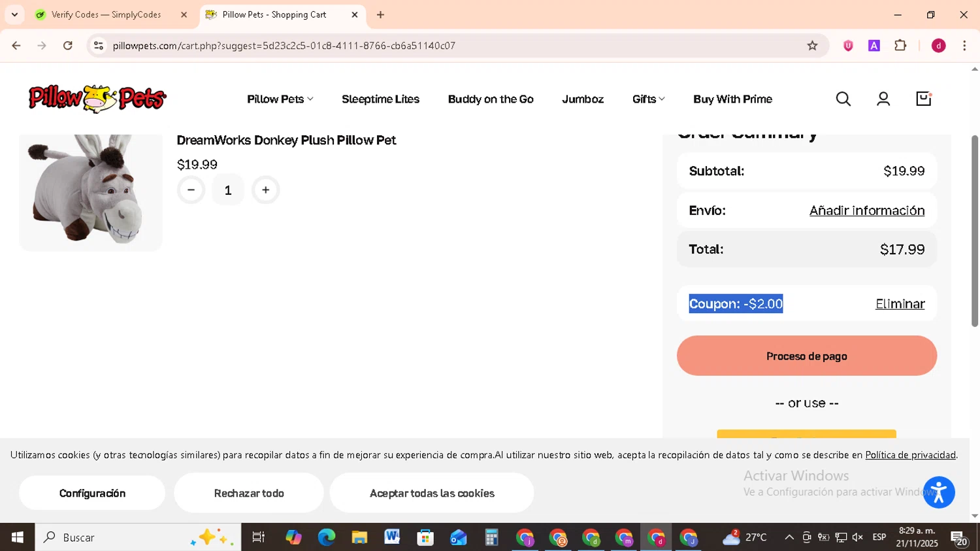Click Aceptar todas las cookies button
Screen dimensions: 980x551
432,493
